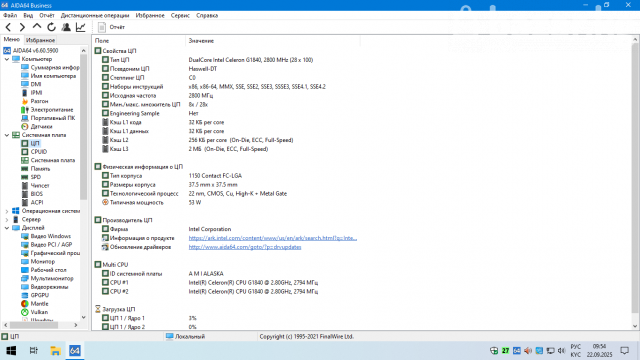Viewport: 640px width, 360px height.
Task: Click the up-level arrow toolbar icon
Action: pyautogui.click(x=37, y=27)
